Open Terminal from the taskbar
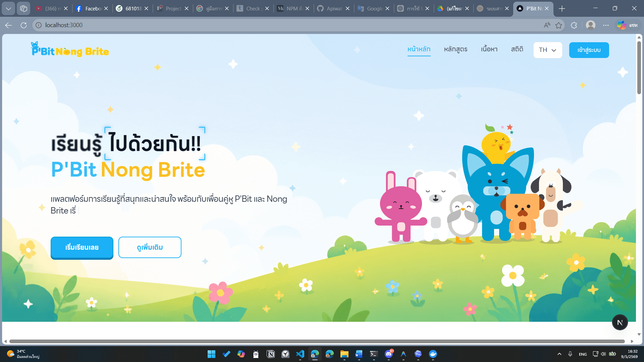The height and width of the screenshot is (362, 644). coord(374,354)
